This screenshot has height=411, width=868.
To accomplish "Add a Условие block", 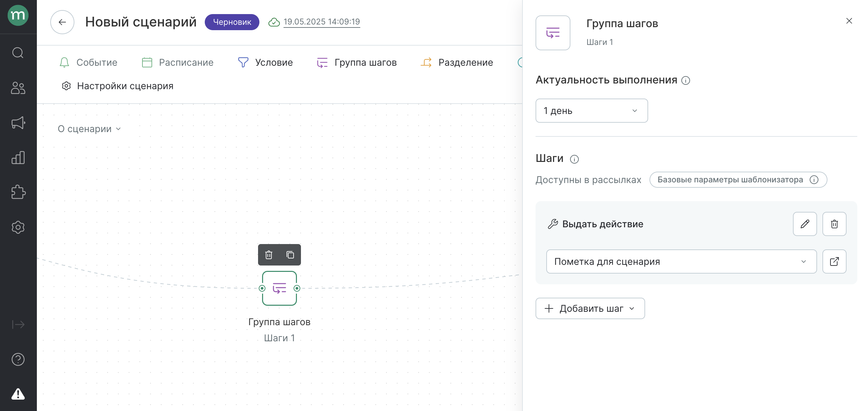I will [x=265, y=62].
